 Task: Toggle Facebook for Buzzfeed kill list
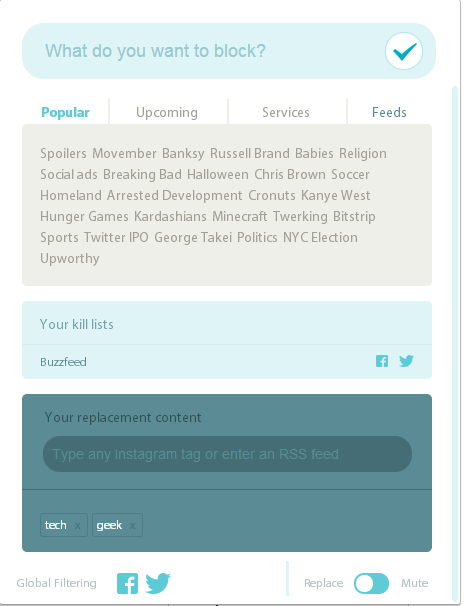pos(382,361)
